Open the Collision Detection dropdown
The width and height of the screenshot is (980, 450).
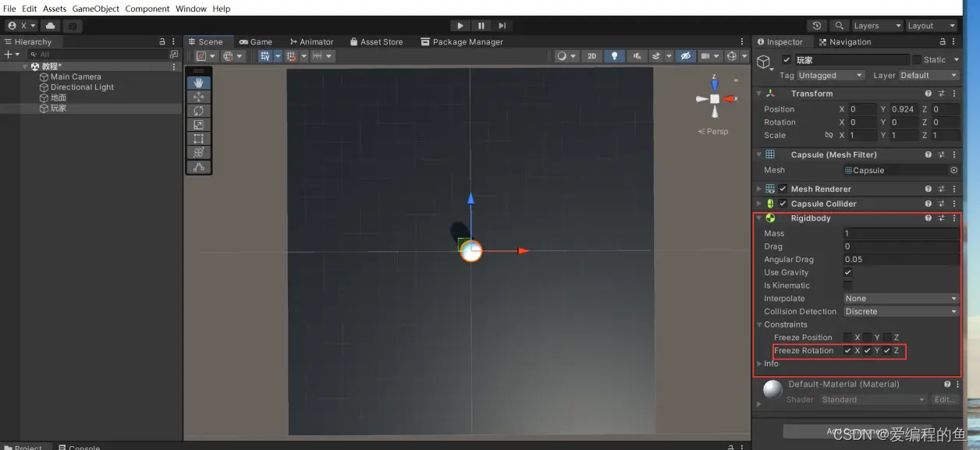(900, 311)
